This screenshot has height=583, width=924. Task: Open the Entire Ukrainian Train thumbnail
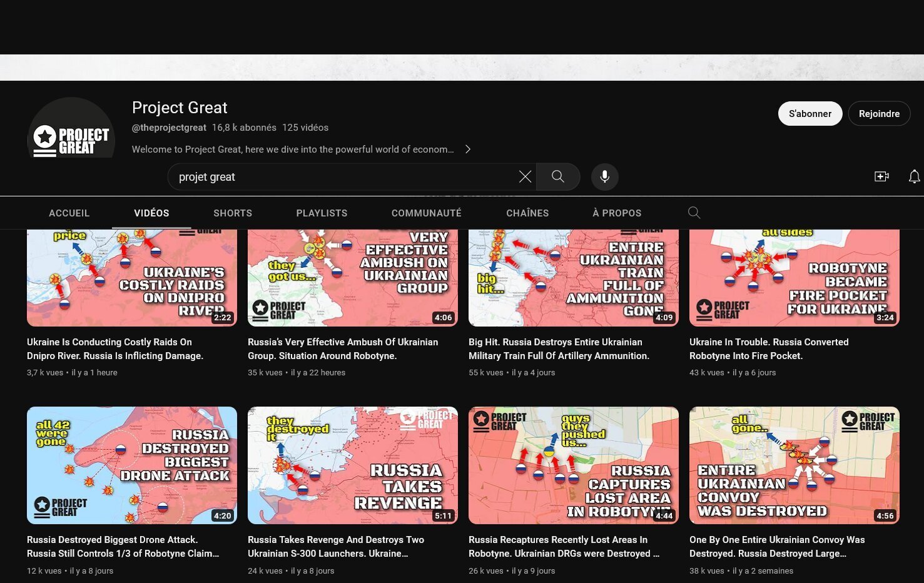click(574, 278)
